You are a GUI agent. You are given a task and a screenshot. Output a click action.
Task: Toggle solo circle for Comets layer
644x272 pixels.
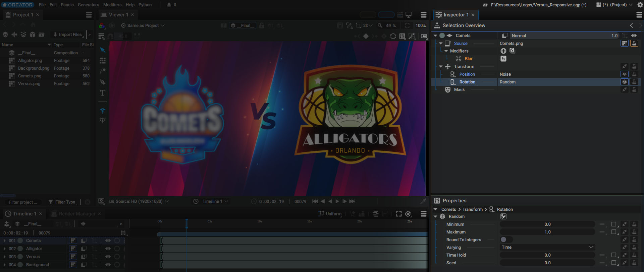117,241
